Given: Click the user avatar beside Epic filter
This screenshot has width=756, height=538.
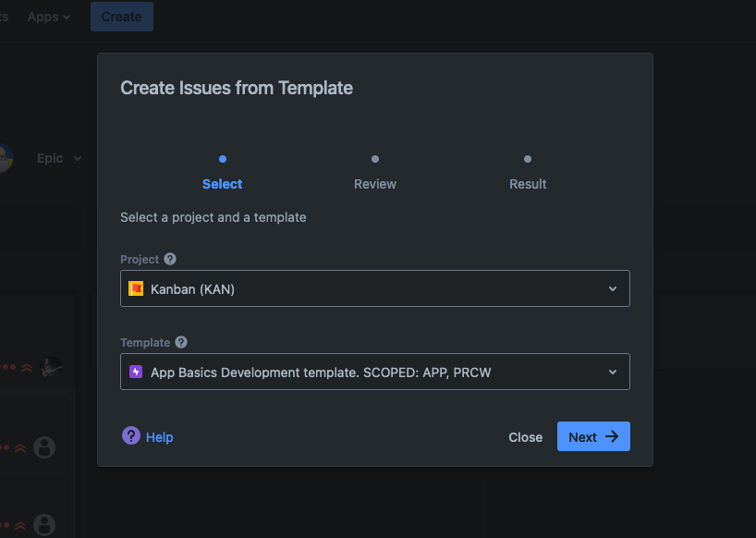Looking at the screenshot, I should coord(5,158).
